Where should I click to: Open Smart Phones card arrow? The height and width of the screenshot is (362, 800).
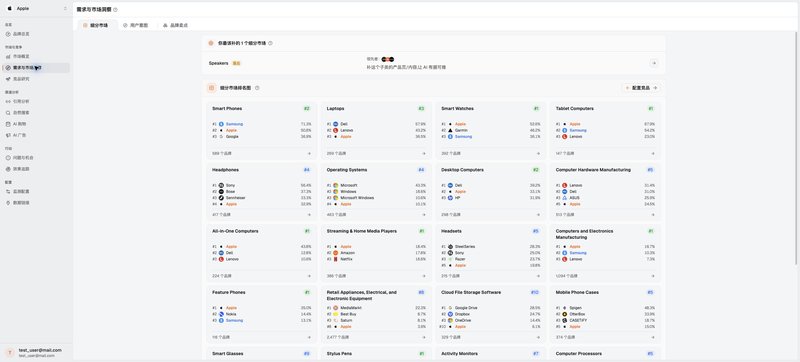click(x=309, y=153)
